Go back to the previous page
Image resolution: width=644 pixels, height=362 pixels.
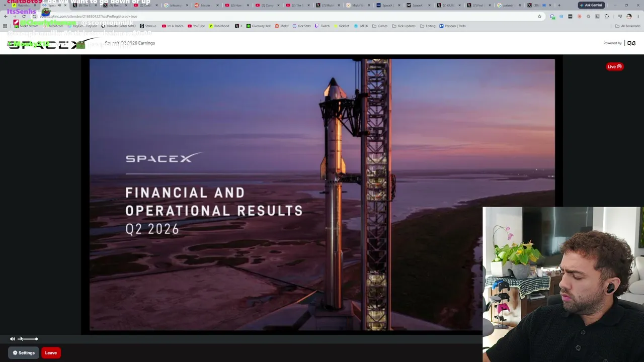(x=6, y=17)
